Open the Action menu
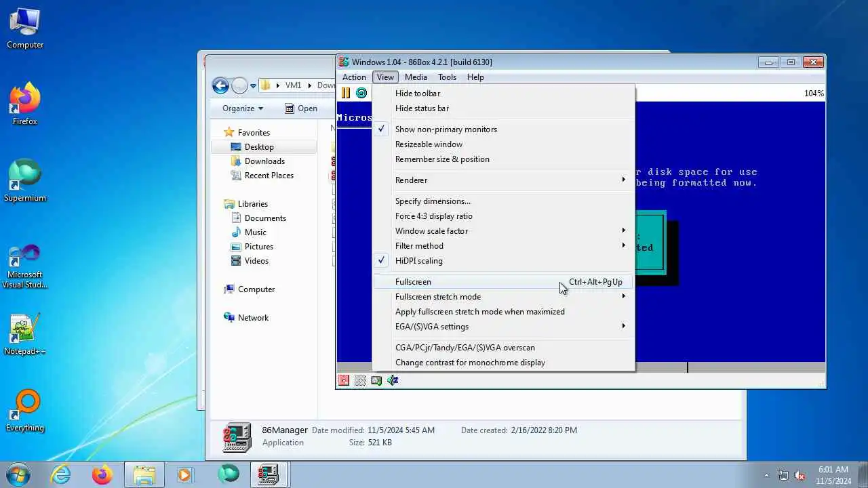This screenshot has width=868, height=488. 354,77
